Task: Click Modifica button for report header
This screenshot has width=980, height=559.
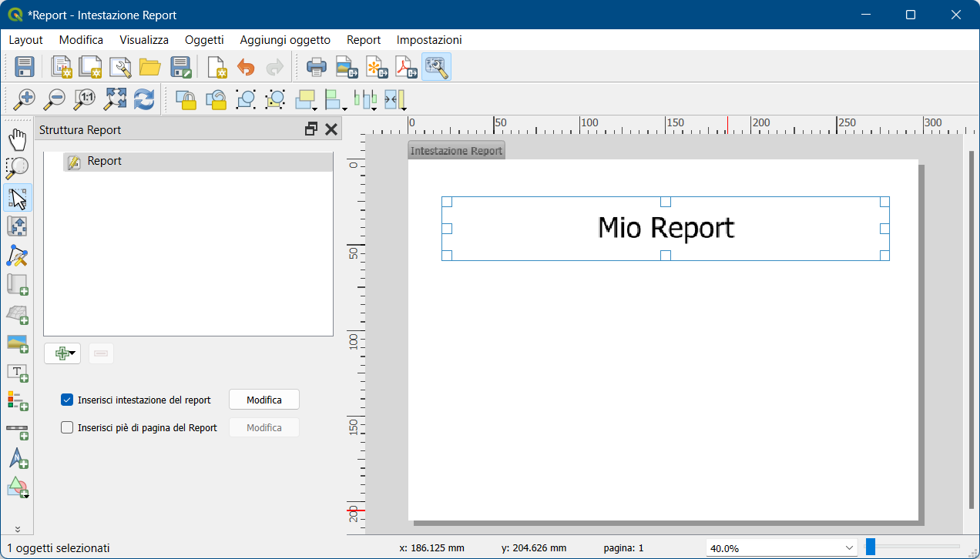Action: pos(264,400)
